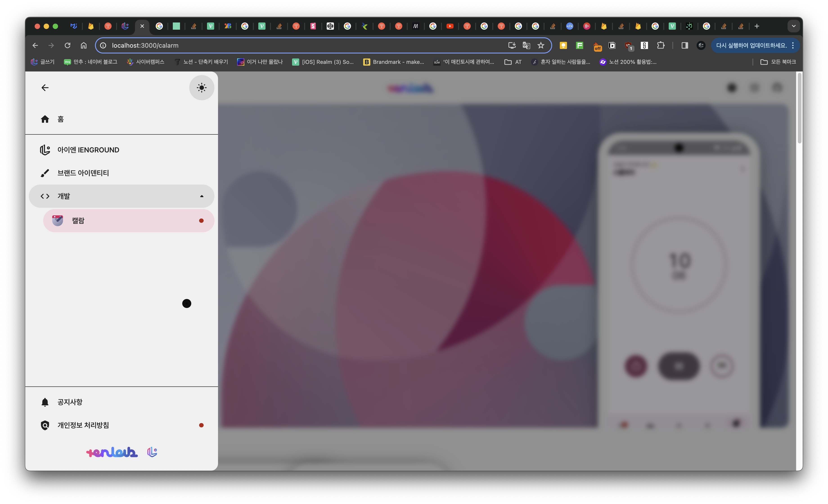Click the small IENGROUND logo in footer
The image size is (828, 504).
pos(152,452)
